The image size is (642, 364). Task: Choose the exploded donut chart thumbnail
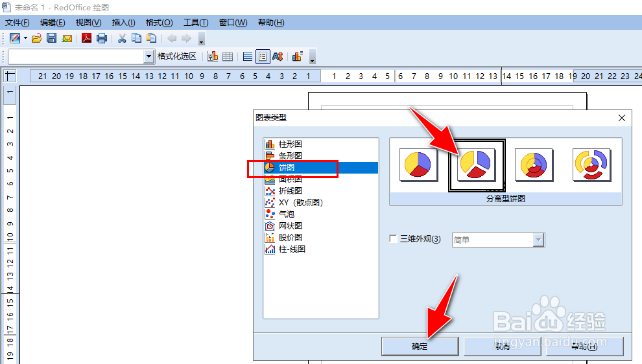tap(591, 165)
